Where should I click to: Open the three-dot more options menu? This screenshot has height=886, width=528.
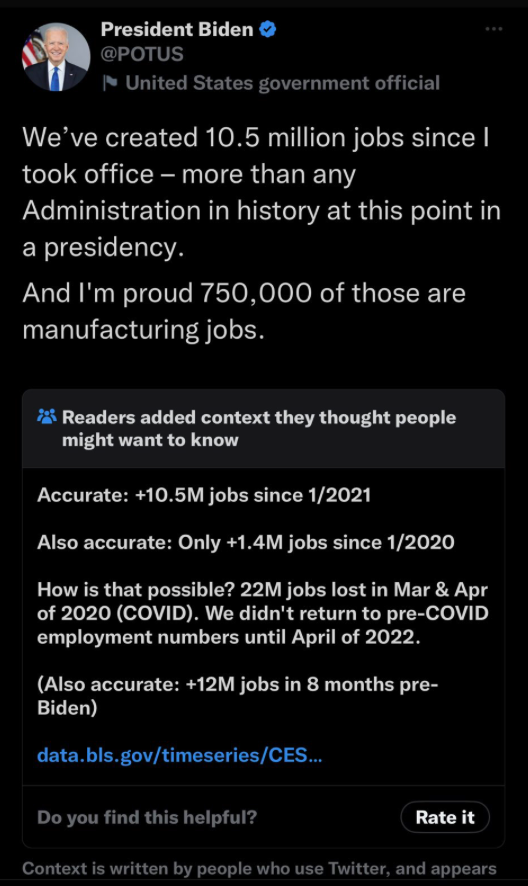494,29
